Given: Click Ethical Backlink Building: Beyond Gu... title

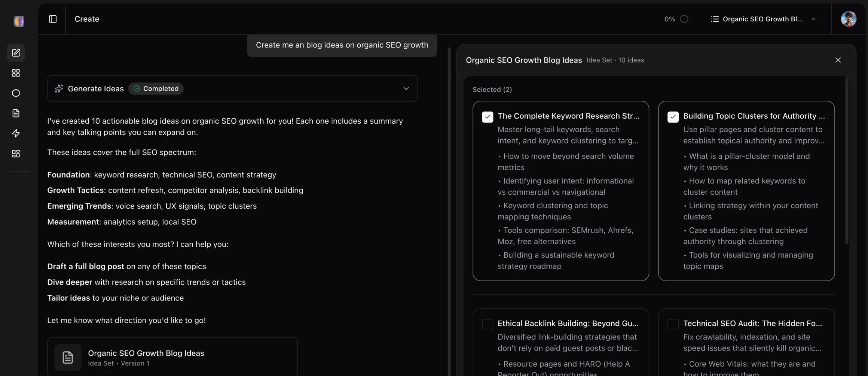Looking at the screenshot, I should pyautogui.click(x=568, y=324).
